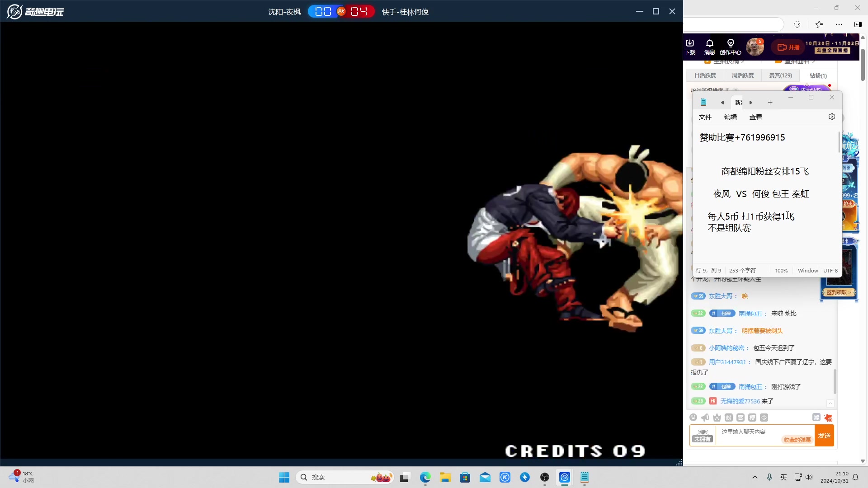Image resolution: width=868 pixels, height=488 pixels.
Task: Click the 奇趣电玩 logo in title bar
Action: tap(36, 11)
